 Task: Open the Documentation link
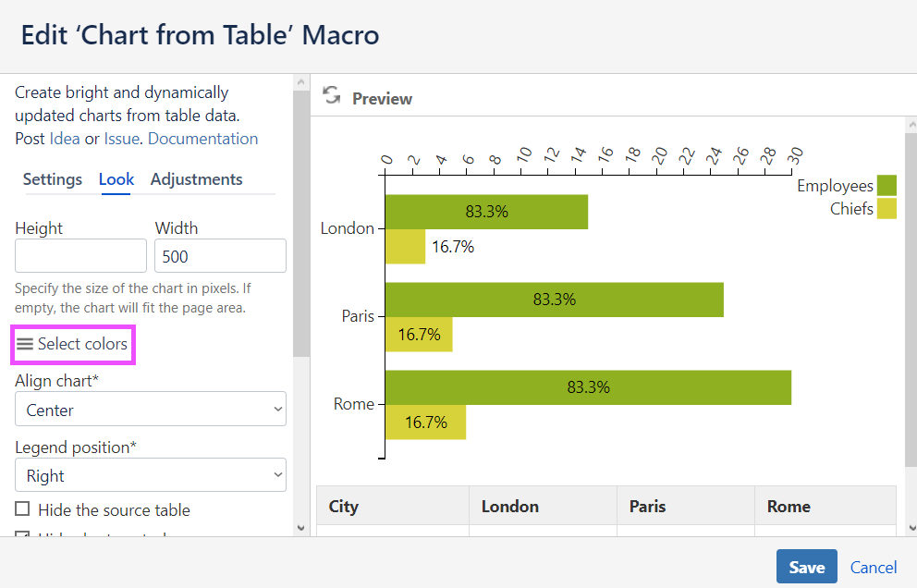coord(202,139)
